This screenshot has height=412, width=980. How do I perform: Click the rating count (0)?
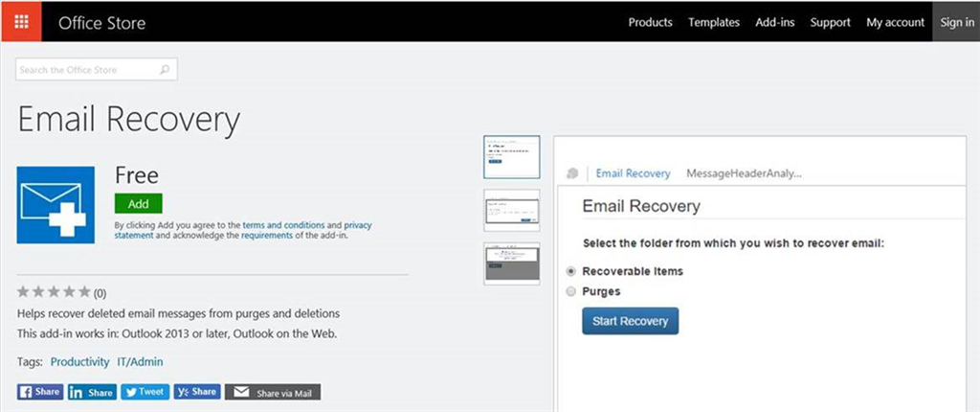(x=100, y=293)
